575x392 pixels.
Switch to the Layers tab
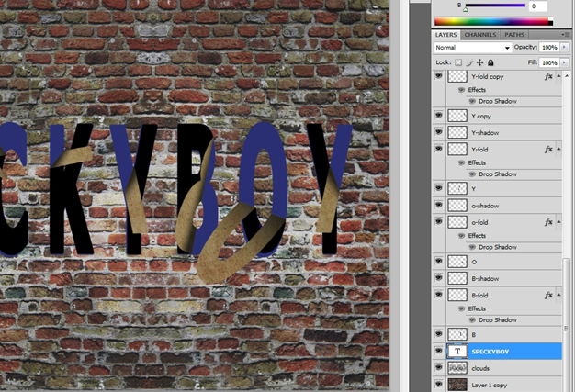pyautogui.click(x=445, y=35)
